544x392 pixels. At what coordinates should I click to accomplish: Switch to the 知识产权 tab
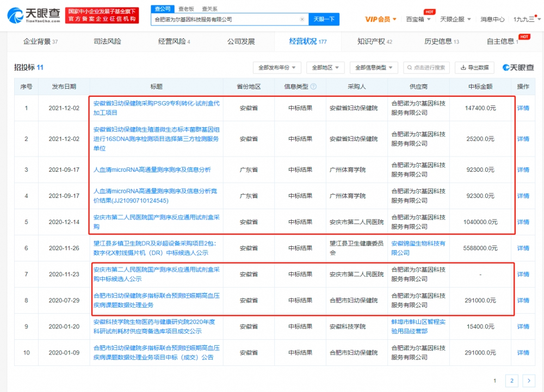[375, 41]
